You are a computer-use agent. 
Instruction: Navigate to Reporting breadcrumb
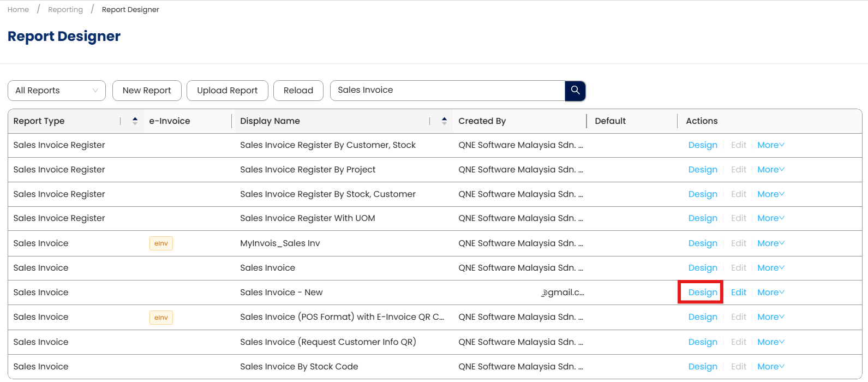tap(65, 9)
